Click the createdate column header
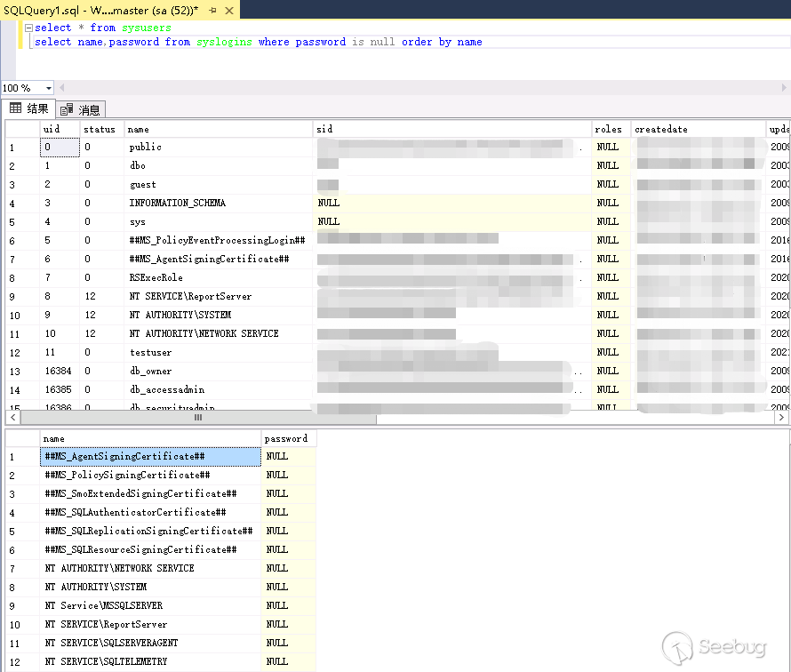 click(x=660, y=129)
